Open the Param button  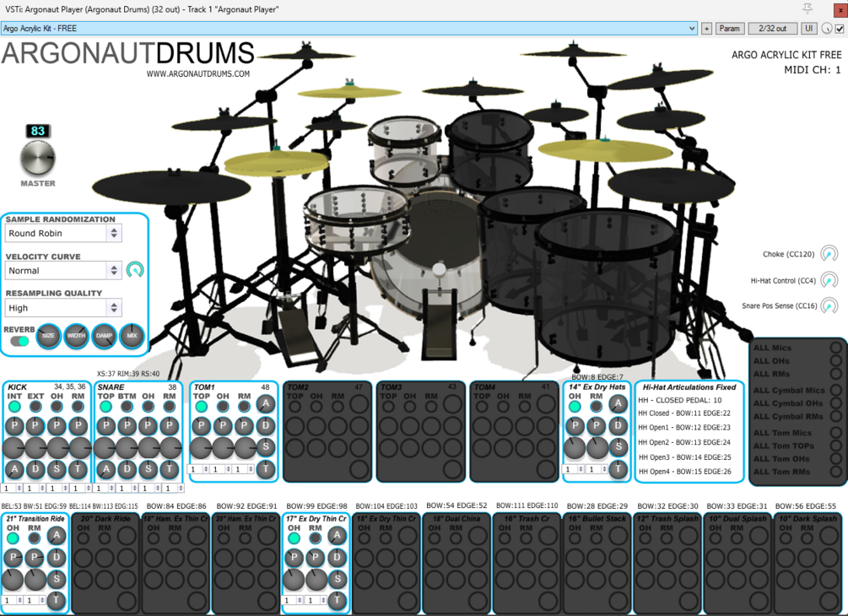tap(730, 29)
